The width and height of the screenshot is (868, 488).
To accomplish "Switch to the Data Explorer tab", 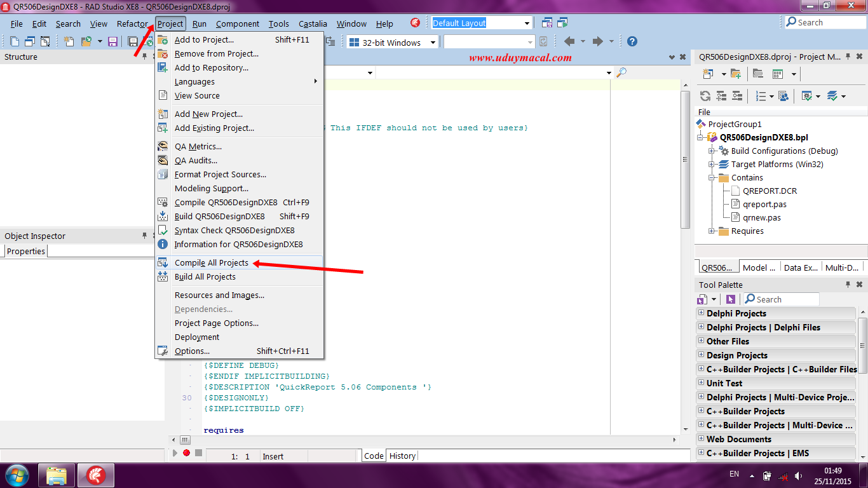I will 800,268.
